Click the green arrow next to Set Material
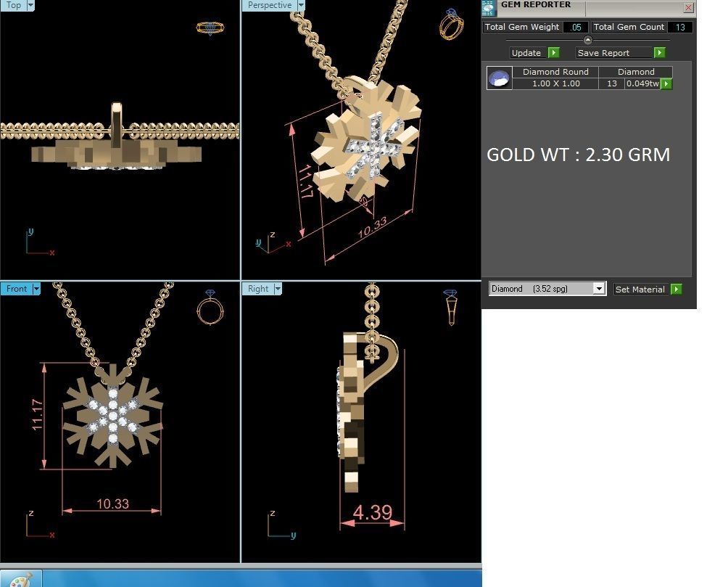 pos(677,289)
